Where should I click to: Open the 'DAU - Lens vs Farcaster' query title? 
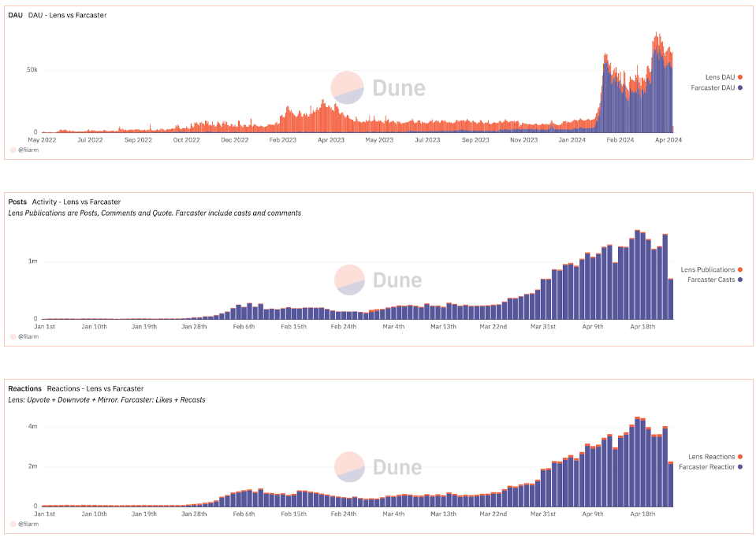(68, 16)
